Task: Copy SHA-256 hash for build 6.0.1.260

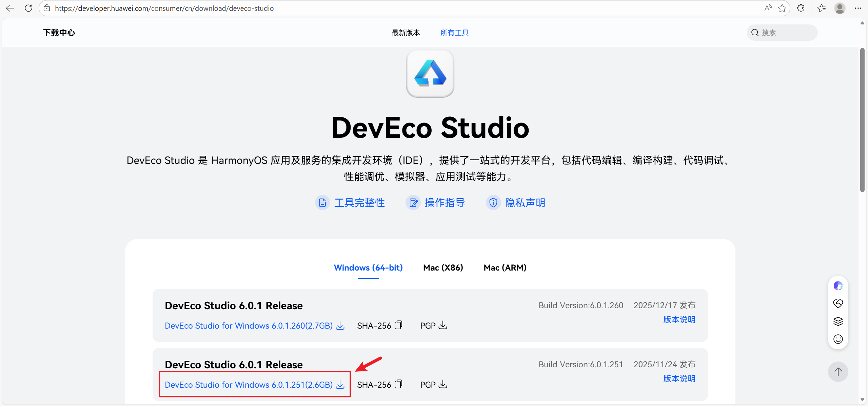Action: click(398, 325)
